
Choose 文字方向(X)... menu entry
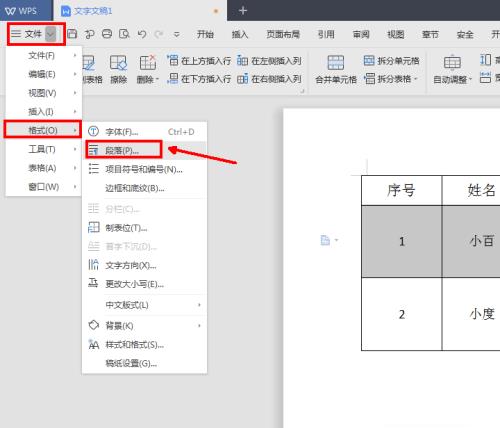[144, 265]
